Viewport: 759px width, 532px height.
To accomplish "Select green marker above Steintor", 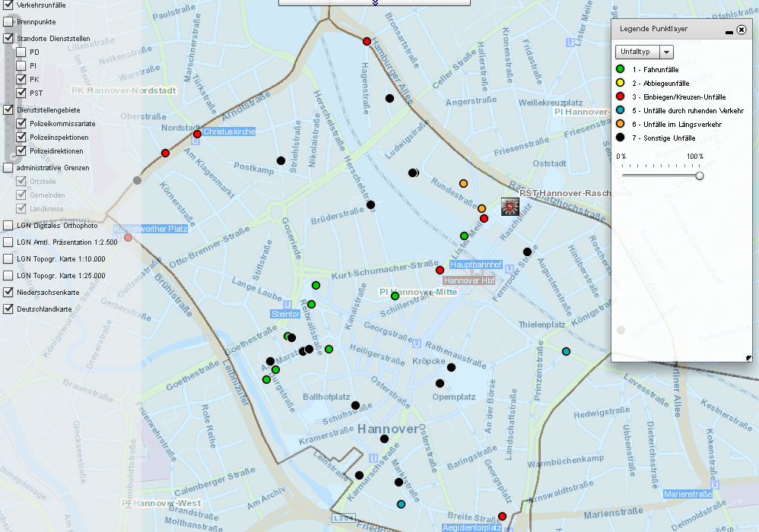I will 311,304.
